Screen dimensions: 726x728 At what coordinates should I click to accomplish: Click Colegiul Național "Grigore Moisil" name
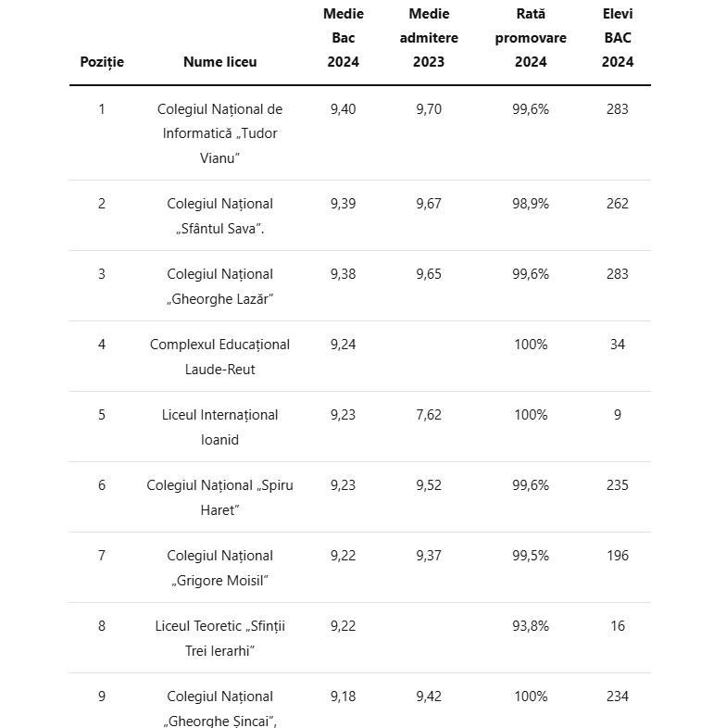[220, 568]
